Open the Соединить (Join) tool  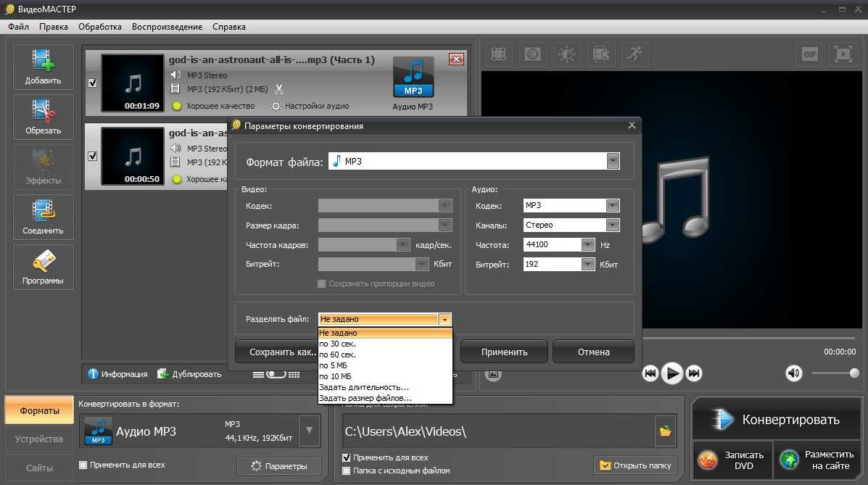pyautogui.click(x=43, y=217)
